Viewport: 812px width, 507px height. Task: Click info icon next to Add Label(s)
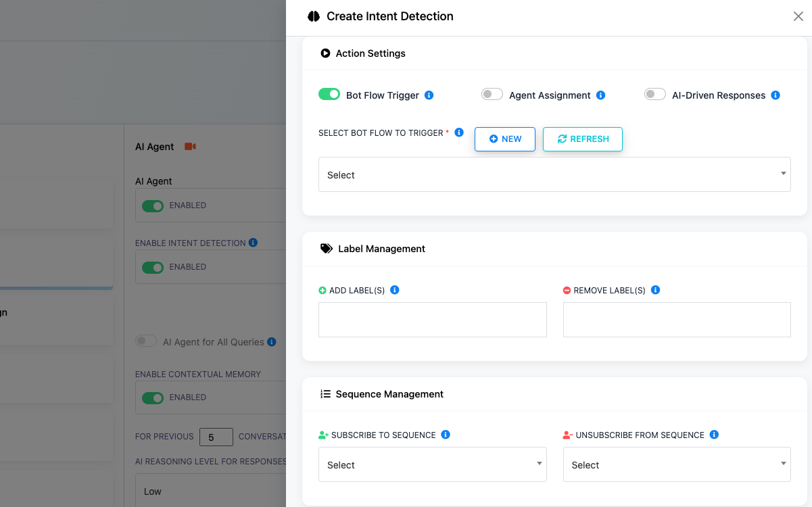[x=395, y=290]
